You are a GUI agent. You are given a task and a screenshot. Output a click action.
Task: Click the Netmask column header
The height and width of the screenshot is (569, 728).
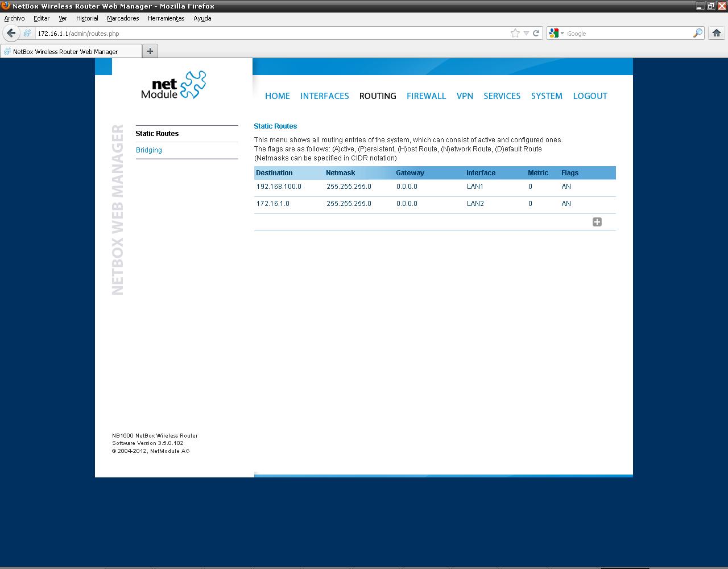pos(340,173)
